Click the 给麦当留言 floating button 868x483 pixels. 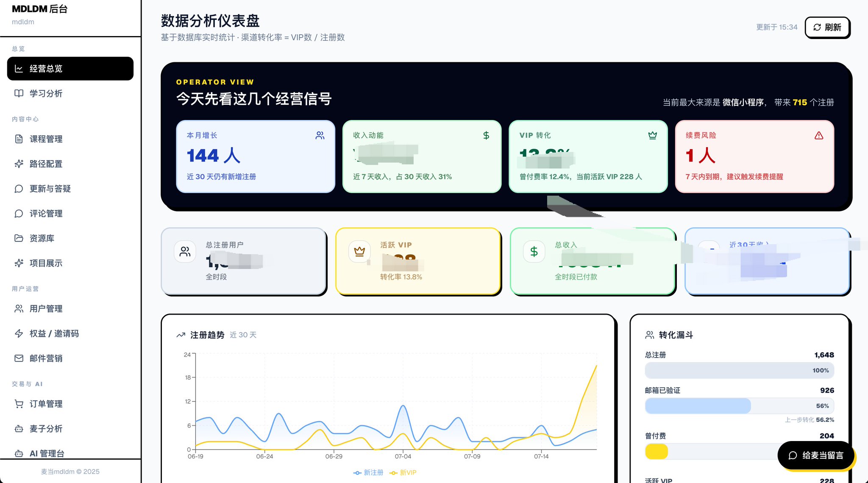point(815,455)
